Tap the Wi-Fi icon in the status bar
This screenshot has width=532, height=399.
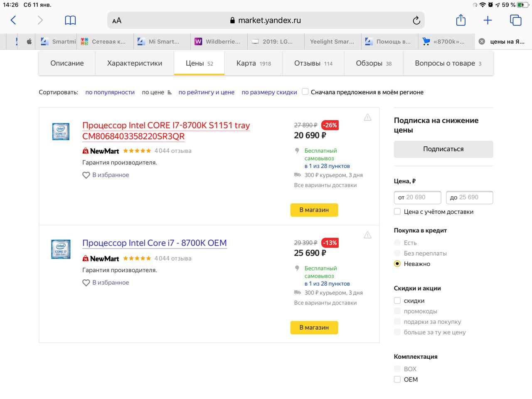pos(483,5)
